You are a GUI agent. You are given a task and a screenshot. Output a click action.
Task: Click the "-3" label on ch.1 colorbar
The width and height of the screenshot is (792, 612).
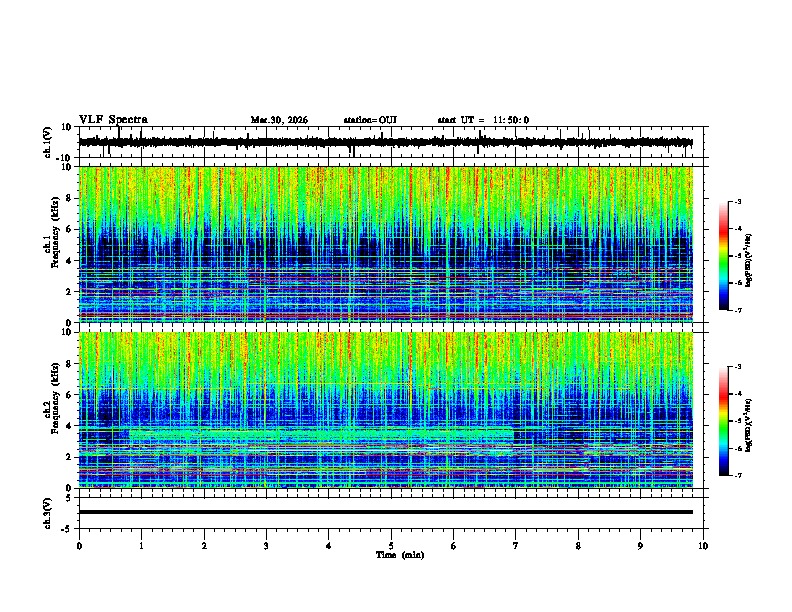[x=737, y=201]
